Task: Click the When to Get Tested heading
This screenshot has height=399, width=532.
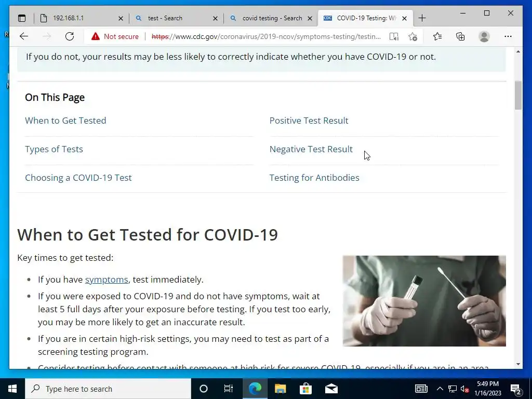Action: [148, 234]
